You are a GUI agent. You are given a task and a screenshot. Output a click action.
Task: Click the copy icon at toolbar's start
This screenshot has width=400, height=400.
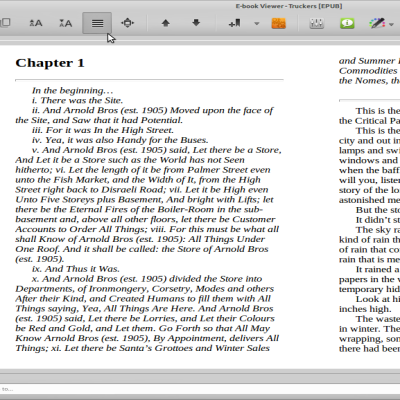[x=5, y=23]
